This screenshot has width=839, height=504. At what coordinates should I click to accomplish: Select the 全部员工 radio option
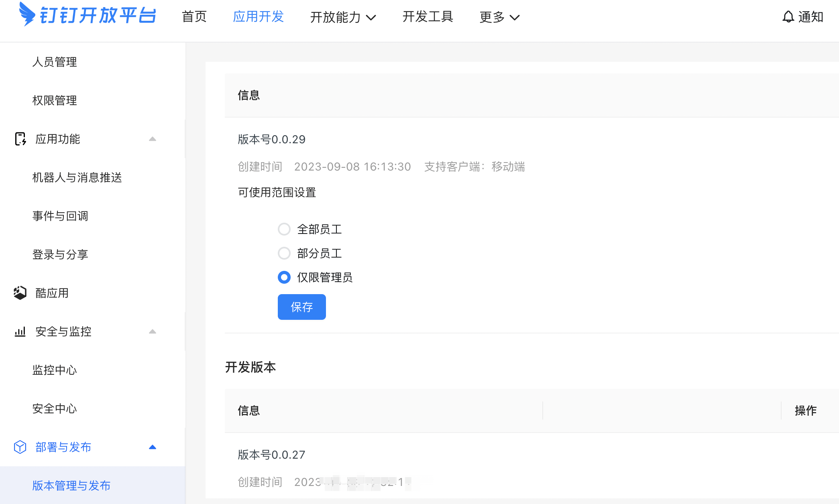(x=284, y=229)
